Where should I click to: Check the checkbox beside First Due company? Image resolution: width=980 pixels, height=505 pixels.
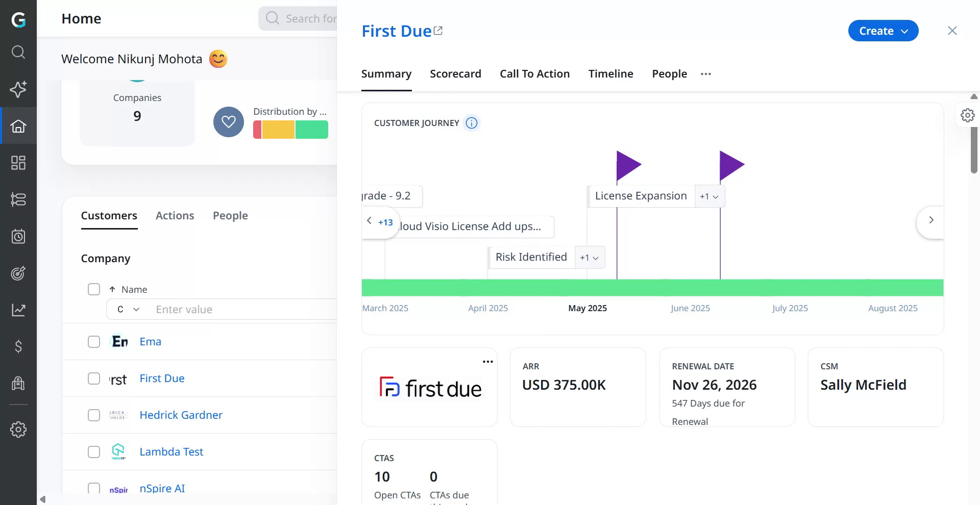[94, 378]
